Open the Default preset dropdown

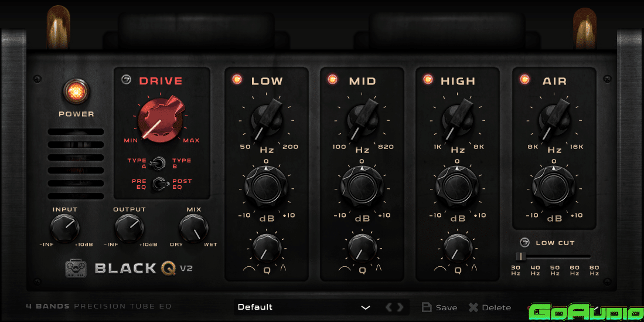pyautogui.click(x=305, y=307)
